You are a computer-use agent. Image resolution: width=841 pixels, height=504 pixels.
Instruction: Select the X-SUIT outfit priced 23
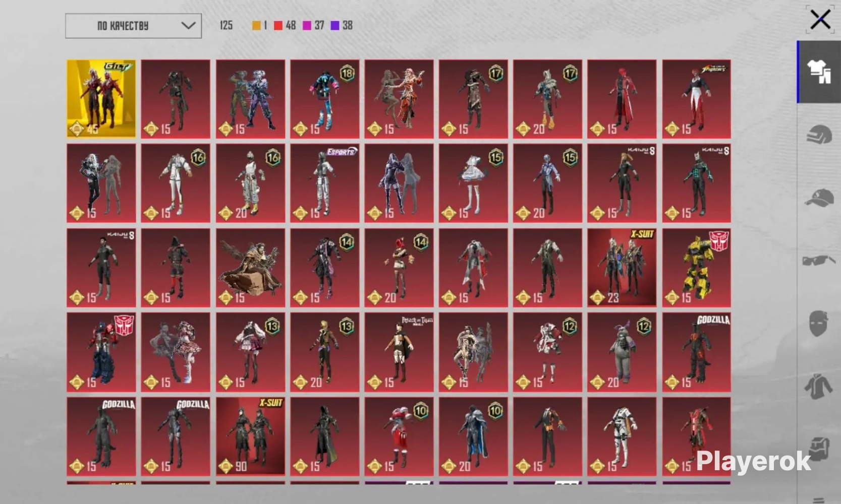click(622, 268)
